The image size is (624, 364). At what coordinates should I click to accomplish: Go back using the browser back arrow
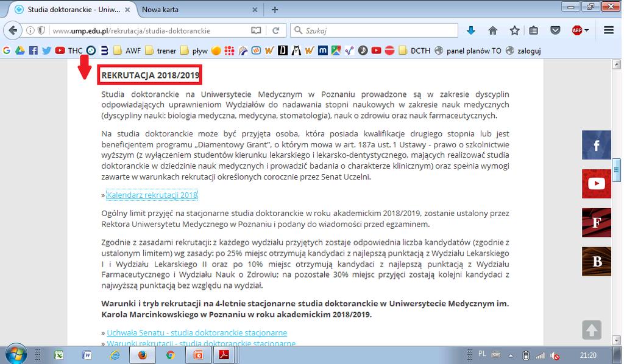[13, 30]
